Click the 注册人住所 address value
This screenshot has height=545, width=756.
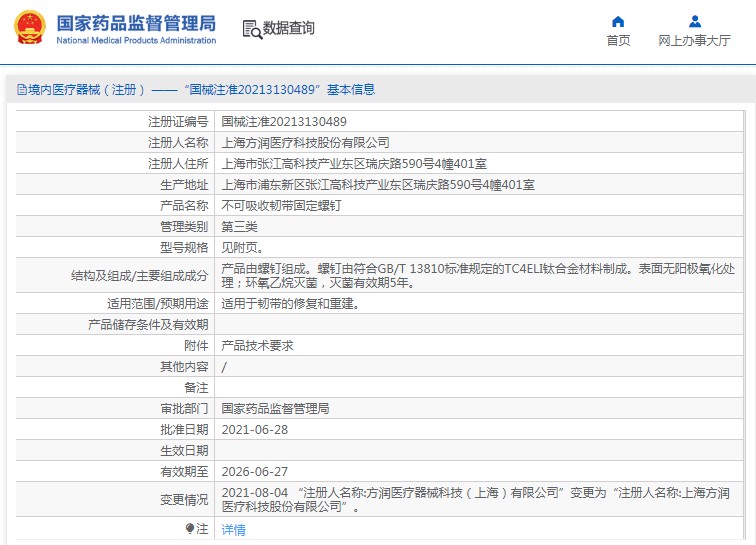pyautogui.click(x=354, y=164)
